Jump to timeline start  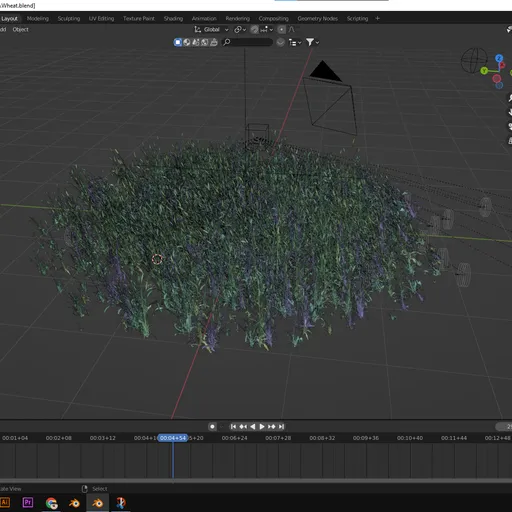pyautogui.click(x=233, y=427)
